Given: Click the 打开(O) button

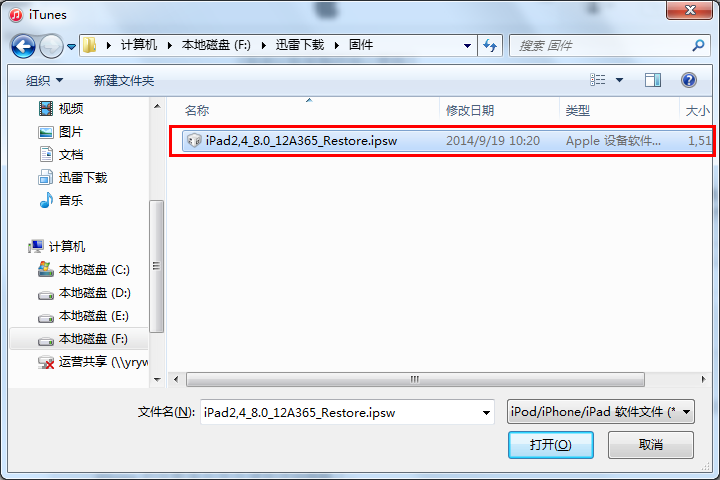Looking at the screenshot, I should tap(551, 445).
